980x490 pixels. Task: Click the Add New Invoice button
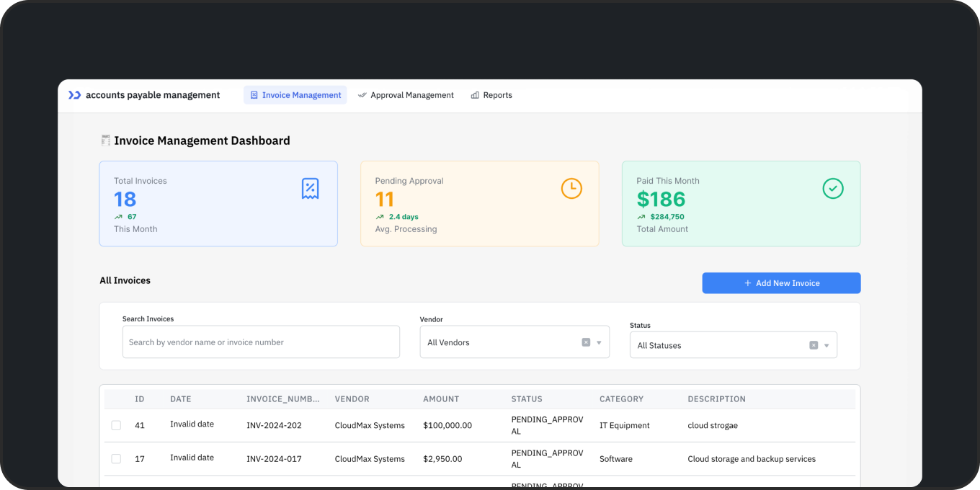click(781, 283)
